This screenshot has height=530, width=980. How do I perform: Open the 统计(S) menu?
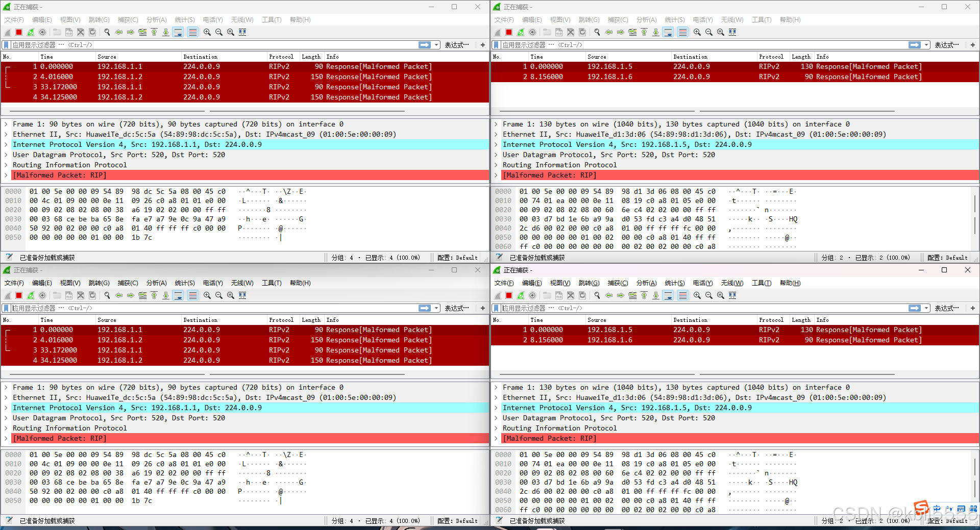click(x=184, y=20)
